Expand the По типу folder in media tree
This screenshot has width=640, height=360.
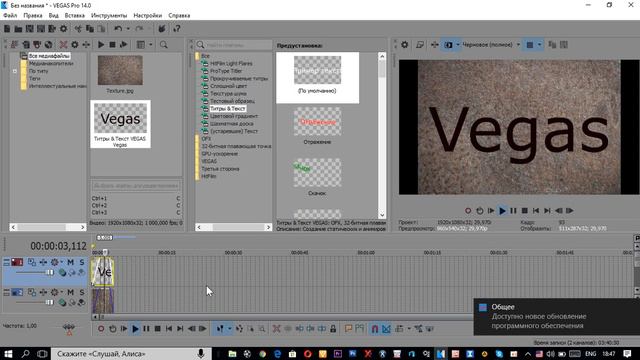tap(15, 71)
